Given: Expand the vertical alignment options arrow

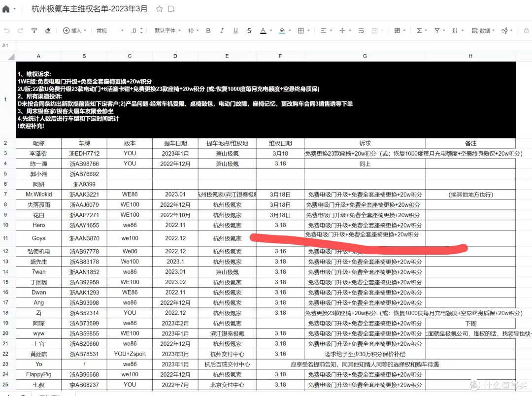Looking at the screenshot, I should [x=350, y=31].
